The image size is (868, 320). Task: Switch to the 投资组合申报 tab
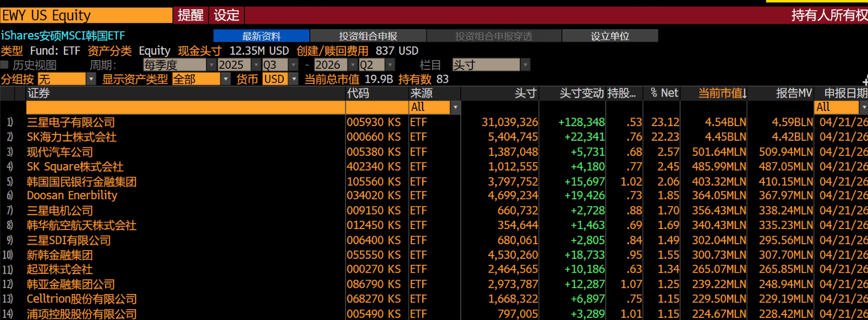[x=368, y=36]
